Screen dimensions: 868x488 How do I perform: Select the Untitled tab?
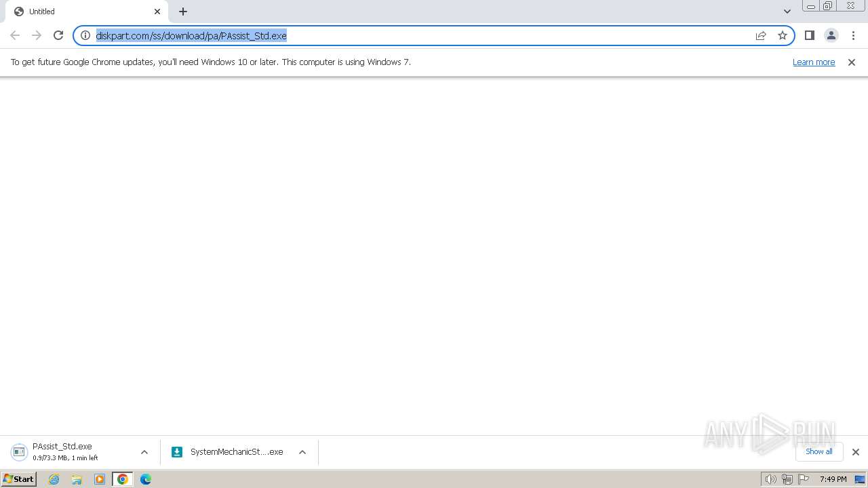point(87,12)
